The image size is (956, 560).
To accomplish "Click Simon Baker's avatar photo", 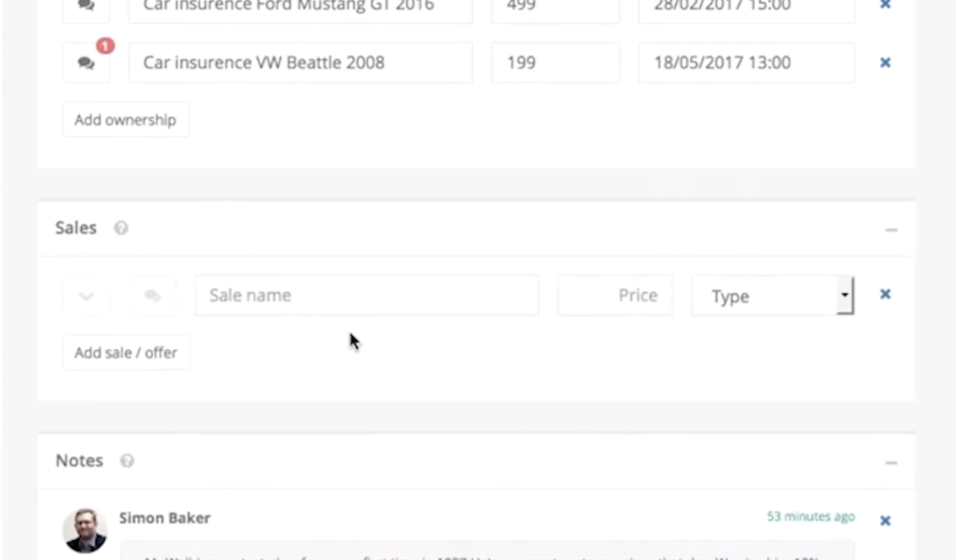I will pyautogui.click(x=85, y=530).
